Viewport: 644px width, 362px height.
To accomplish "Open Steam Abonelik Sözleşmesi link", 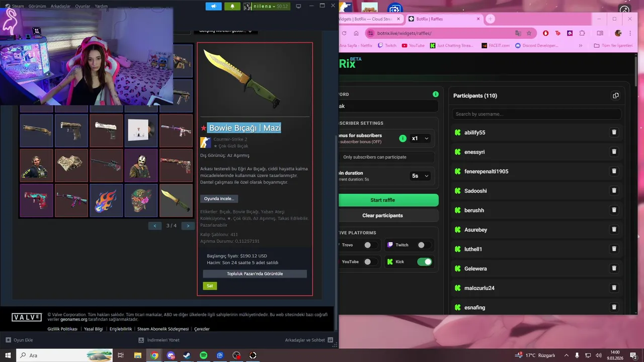I will pos(163,329).
